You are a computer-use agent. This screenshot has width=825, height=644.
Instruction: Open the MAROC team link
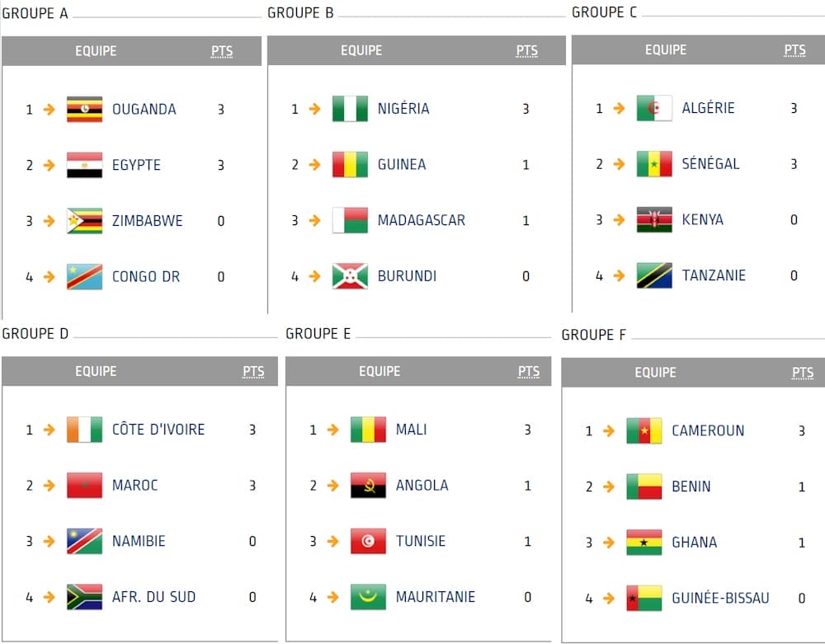click(x=136, y=486)
